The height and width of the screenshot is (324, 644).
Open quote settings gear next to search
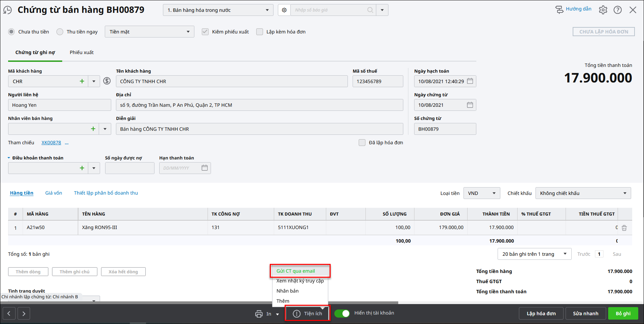point(284,10)
